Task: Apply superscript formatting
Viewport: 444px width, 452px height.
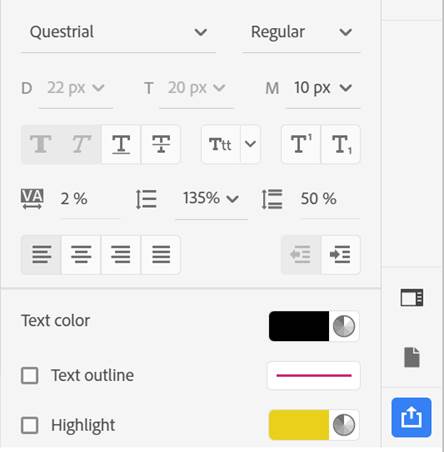Action: tap(301, 144)
